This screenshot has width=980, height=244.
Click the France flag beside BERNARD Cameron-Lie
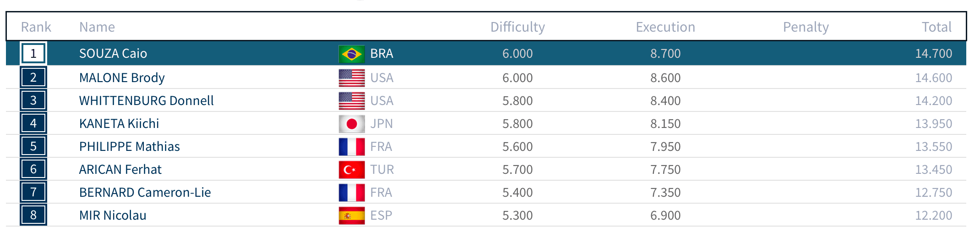pyautogui.click(x=352, y=193)
